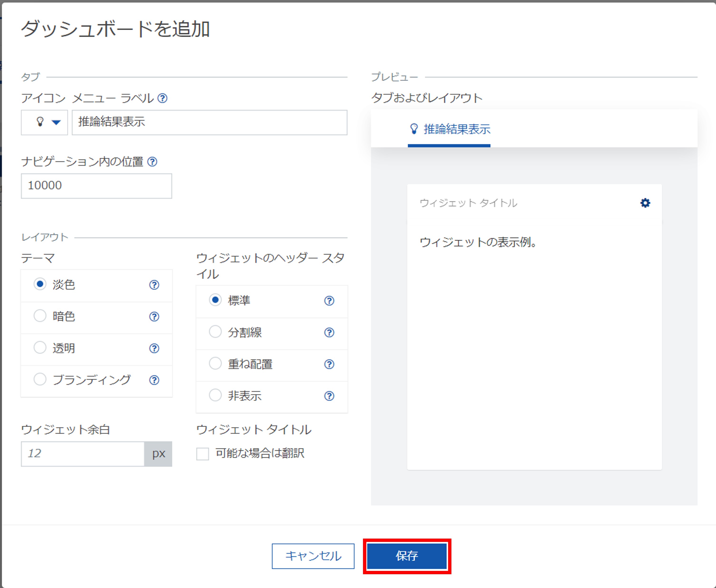
Task: Click the help icon for 分割線 header style
Action: point(329,333)
